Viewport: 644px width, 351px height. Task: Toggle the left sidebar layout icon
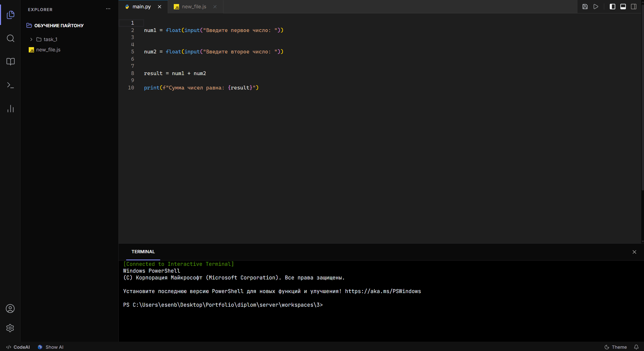(612, 7)
